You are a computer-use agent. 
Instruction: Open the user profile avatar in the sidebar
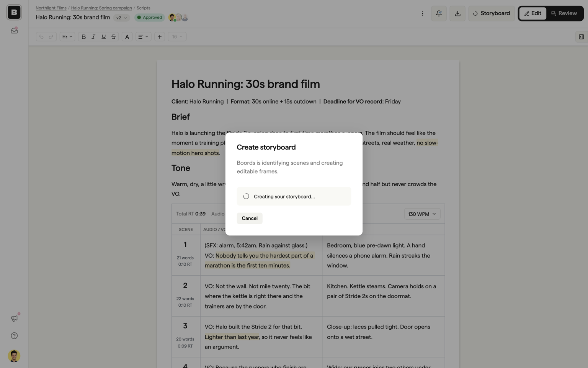(14, 356)
